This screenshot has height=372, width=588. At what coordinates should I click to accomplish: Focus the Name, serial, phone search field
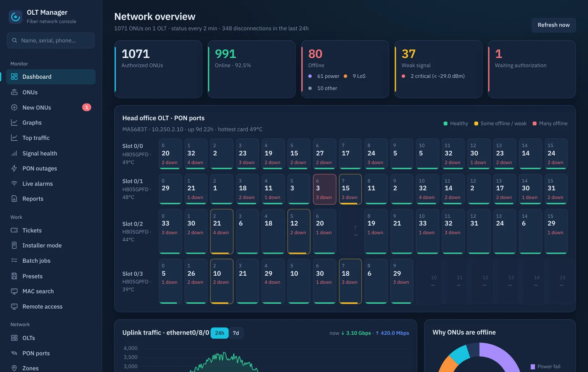coord(51,40)
